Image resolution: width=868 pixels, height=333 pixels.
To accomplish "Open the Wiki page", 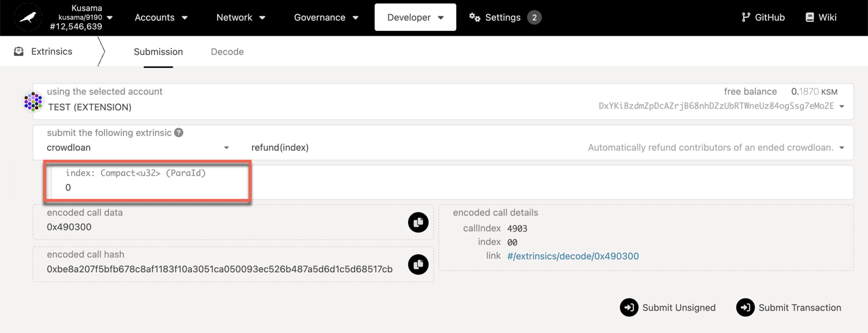I will click(x=821, y=17).
